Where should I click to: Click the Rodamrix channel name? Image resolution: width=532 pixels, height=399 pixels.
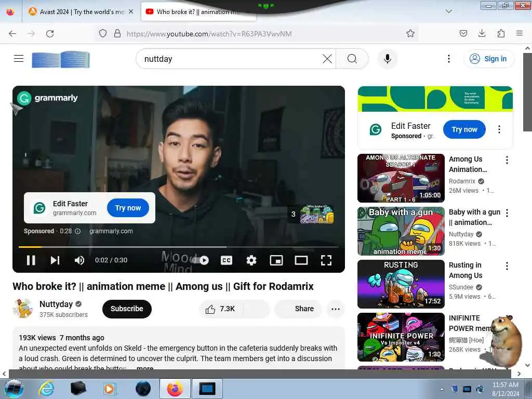(462, 181)
